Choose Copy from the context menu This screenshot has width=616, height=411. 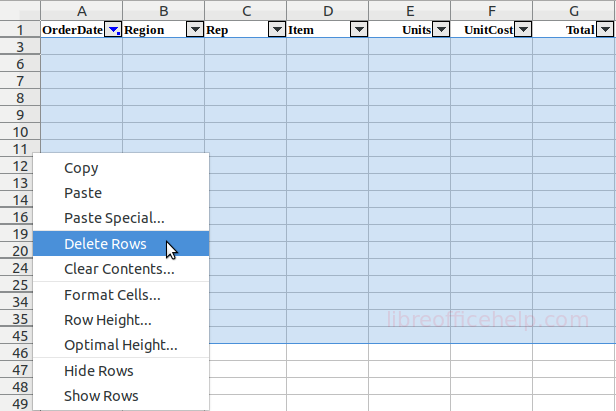tap(121, 168)
